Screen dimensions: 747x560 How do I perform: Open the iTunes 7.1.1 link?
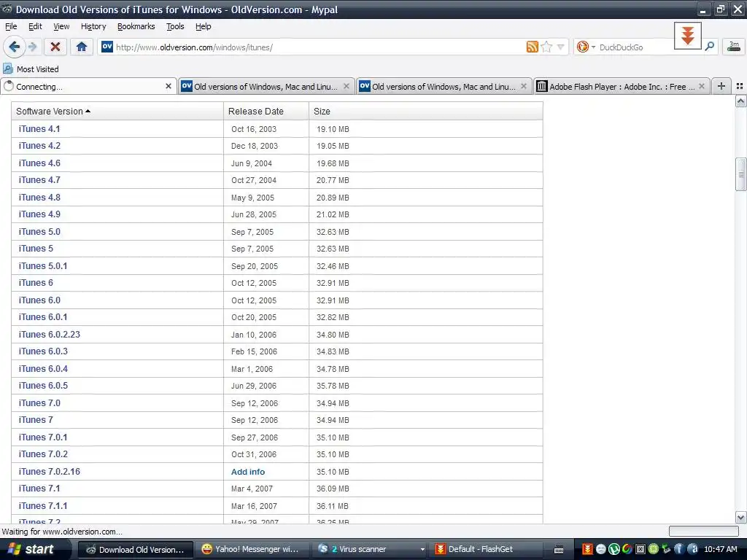pyautogui.click(x=43, y=506)
